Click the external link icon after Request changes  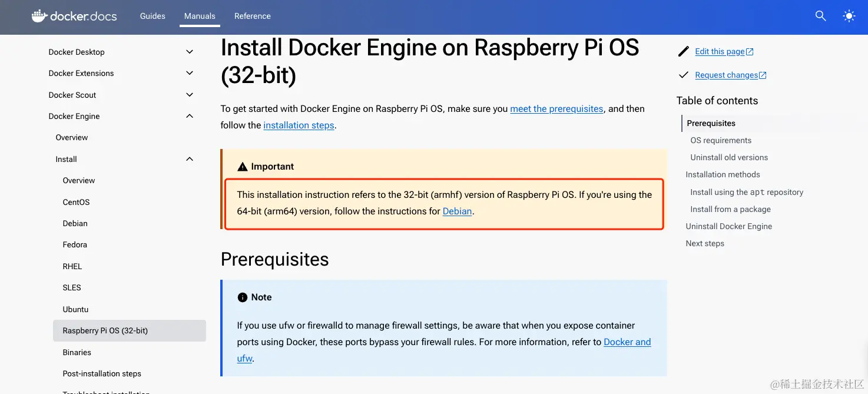tap(763, 75)
